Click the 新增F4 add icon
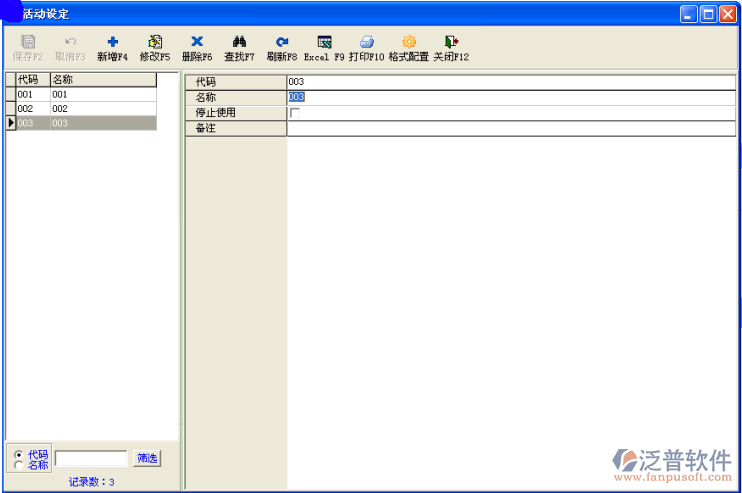 pyautogui.click(x=112, y=42)
